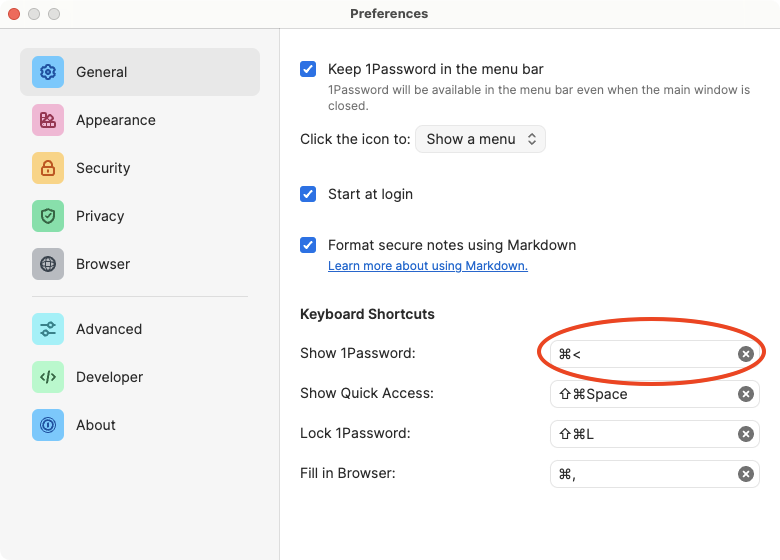This screenshot has width=780, height=560.
Task: Remove the Lock 1Password shortcut
Action: [x=745, y=434]
